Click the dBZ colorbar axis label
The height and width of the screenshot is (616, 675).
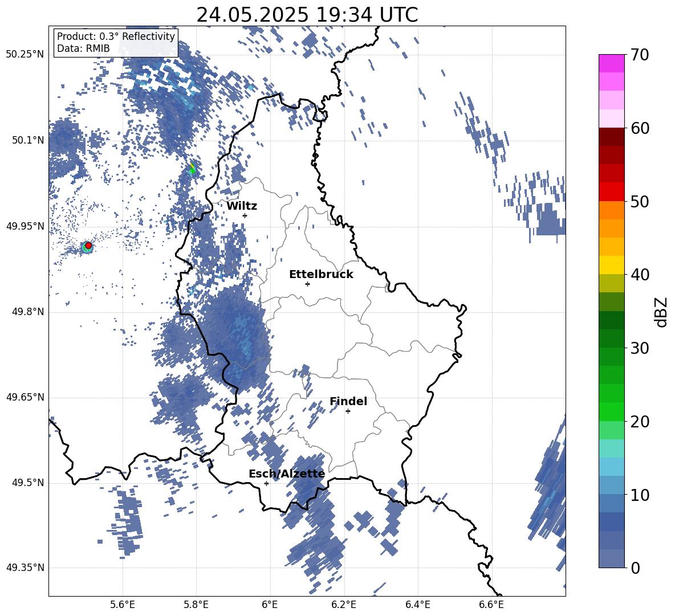tap(662, 312)
